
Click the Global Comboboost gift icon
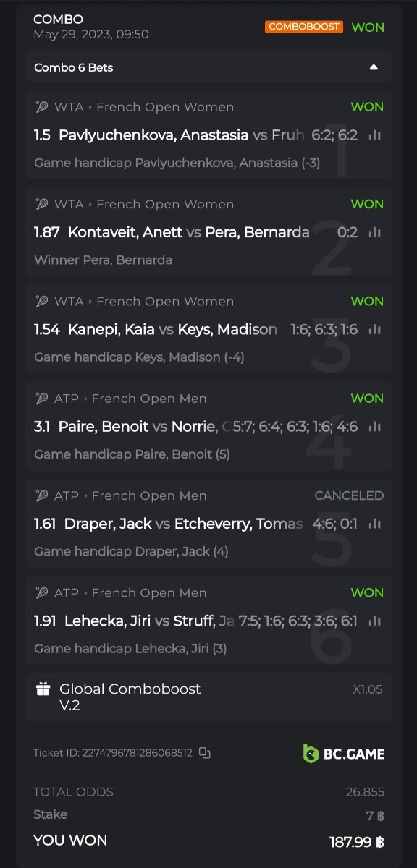pyautogui.click(x=43, y=689)
